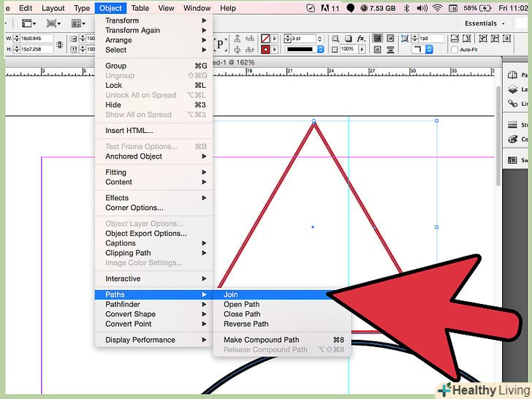Open the arrange documents dropdown icon

point(78,23)
